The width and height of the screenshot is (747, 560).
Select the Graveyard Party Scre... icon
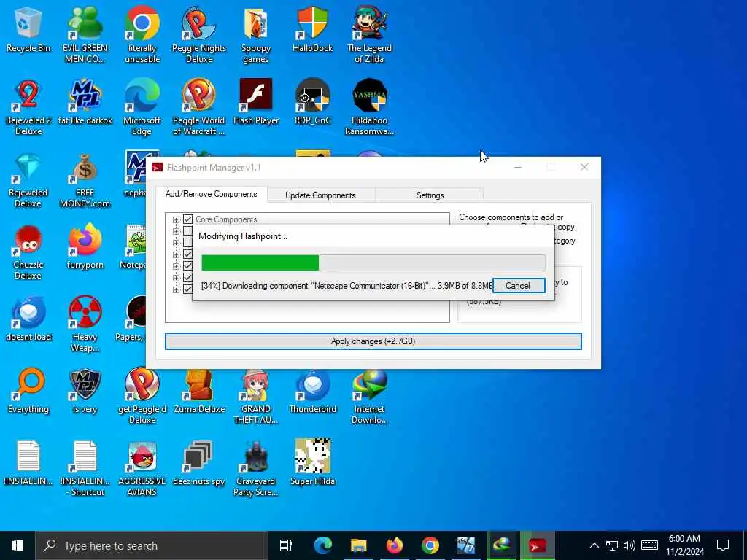tap(256, 469)
